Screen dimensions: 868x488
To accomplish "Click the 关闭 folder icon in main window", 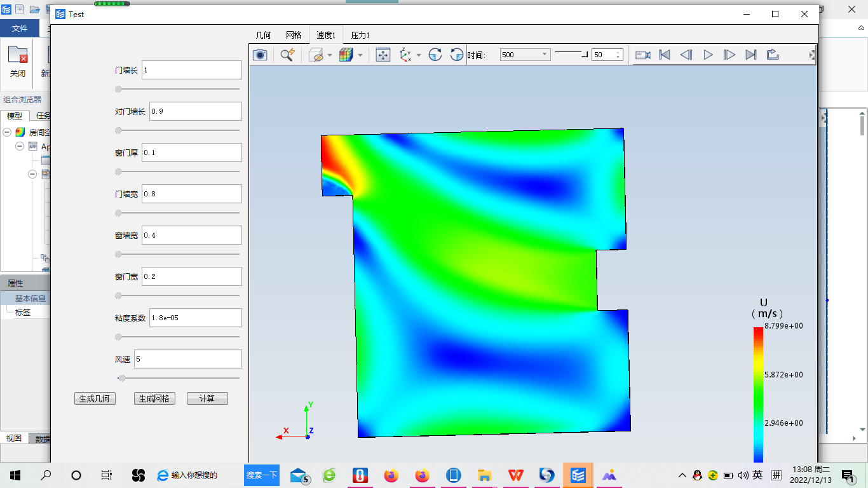I will point(17,55).
